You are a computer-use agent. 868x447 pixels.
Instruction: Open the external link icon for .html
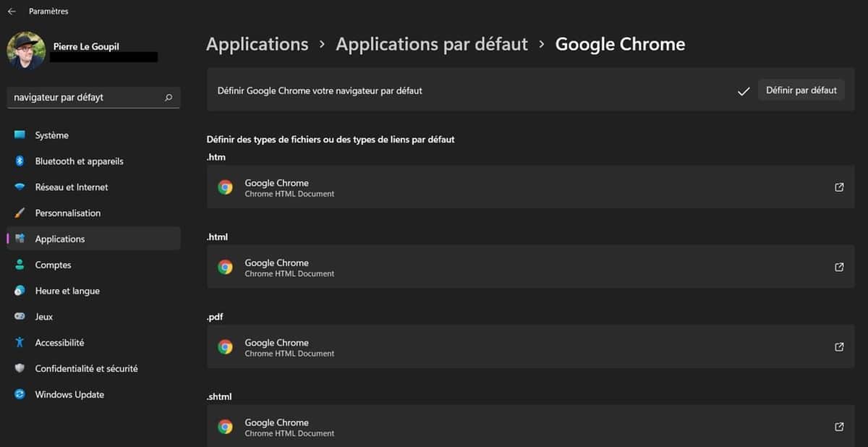coord(839,267)
